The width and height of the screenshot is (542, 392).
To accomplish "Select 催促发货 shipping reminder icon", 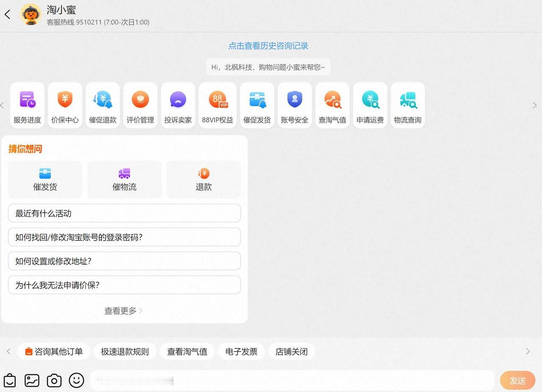I will (257, 105).
